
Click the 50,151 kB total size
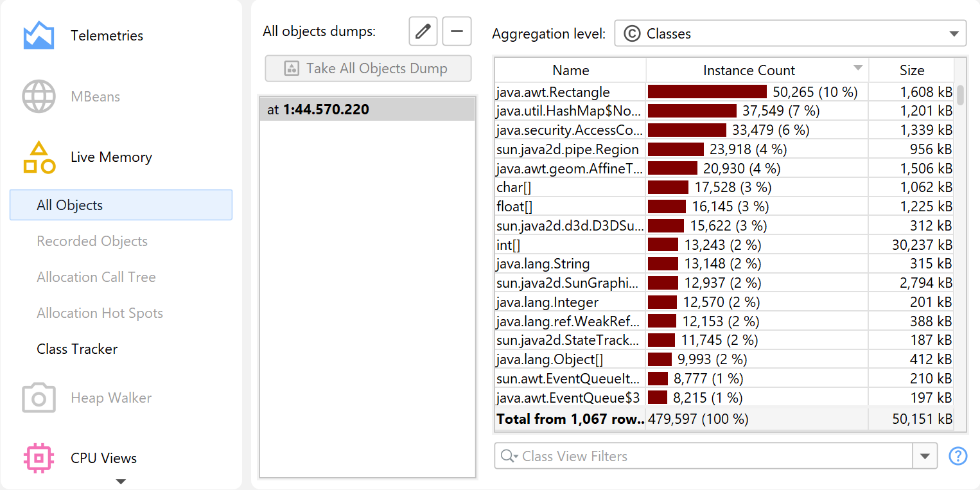pyautogui.click(x=922, y=419)
